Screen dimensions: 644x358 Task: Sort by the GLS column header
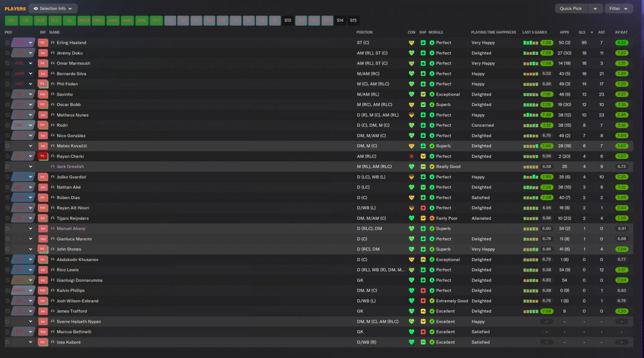(x=582, y=32)
